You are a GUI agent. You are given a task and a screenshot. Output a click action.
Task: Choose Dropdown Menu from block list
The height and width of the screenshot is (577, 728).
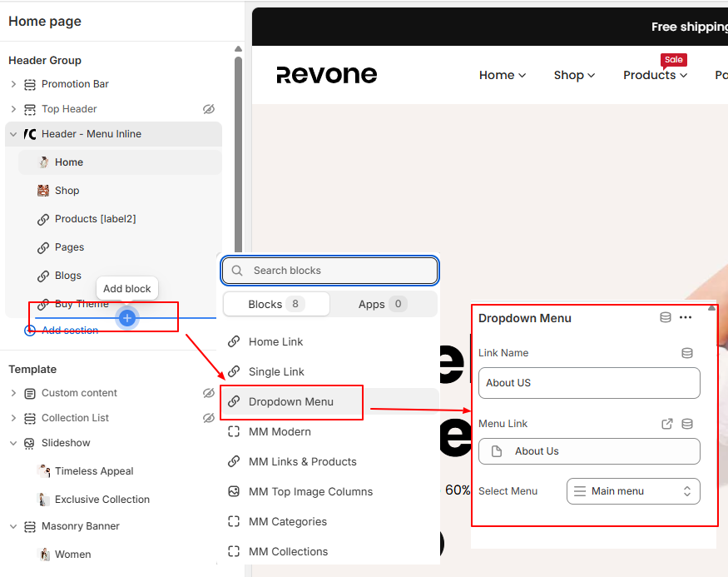[290, 401]
